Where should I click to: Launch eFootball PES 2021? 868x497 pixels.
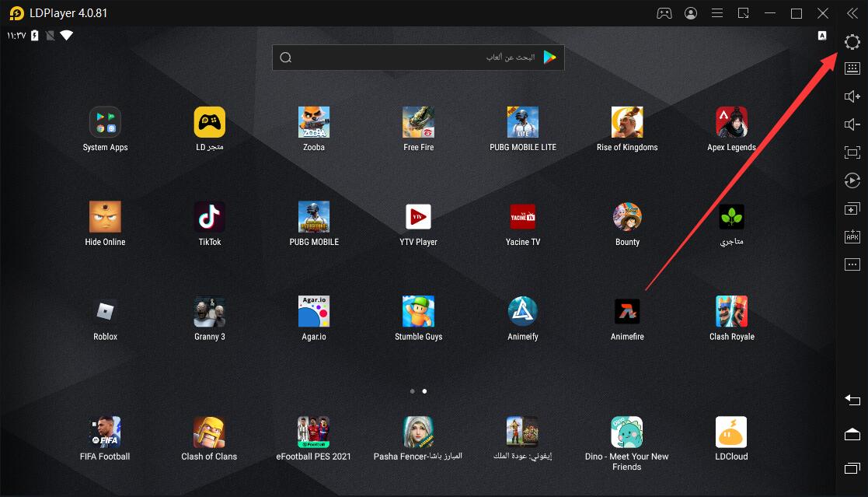point(313,432)
